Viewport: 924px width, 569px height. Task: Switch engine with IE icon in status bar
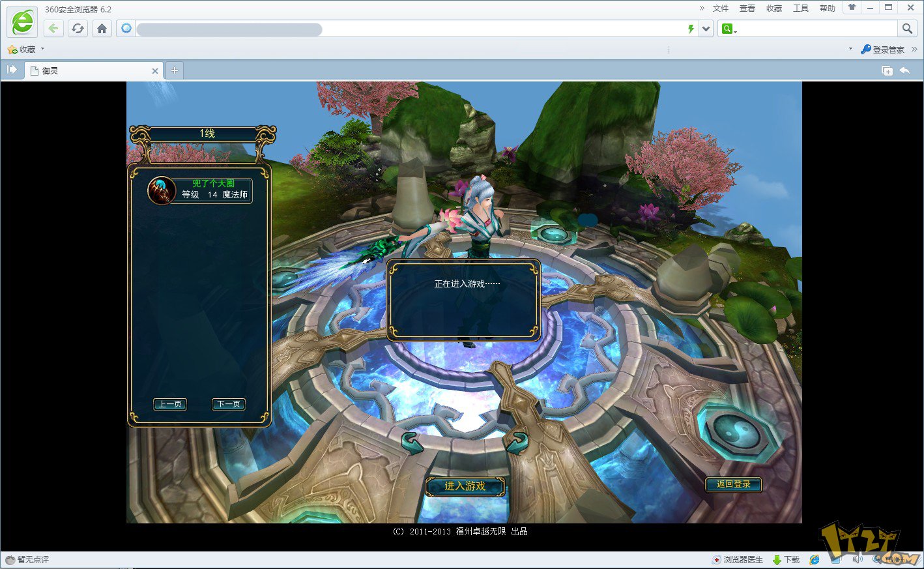coord(815,560)
